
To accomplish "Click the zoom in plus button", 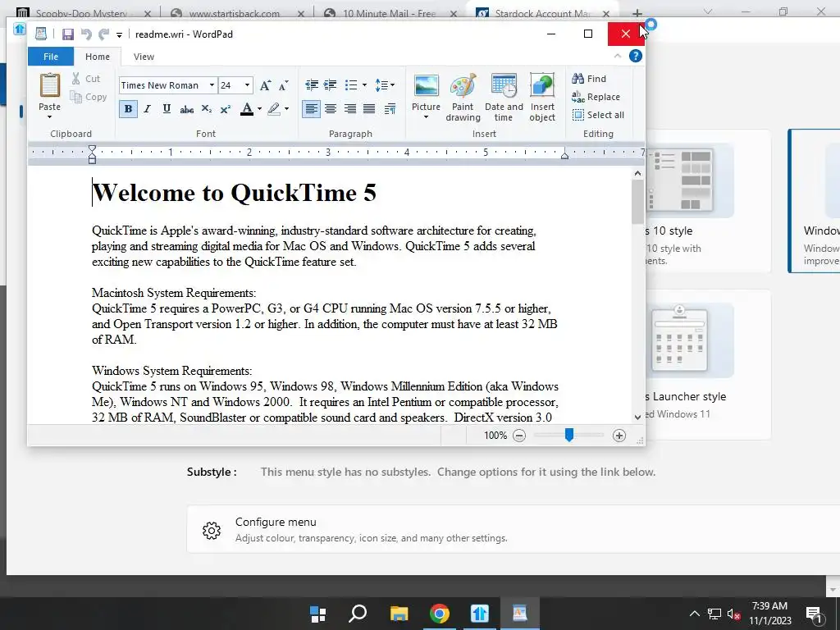I will 619,436.
